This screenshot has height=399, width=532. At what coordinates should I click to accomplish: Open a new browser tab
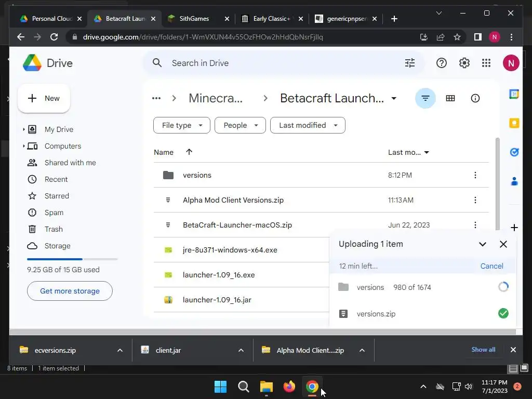pos(394,19)
